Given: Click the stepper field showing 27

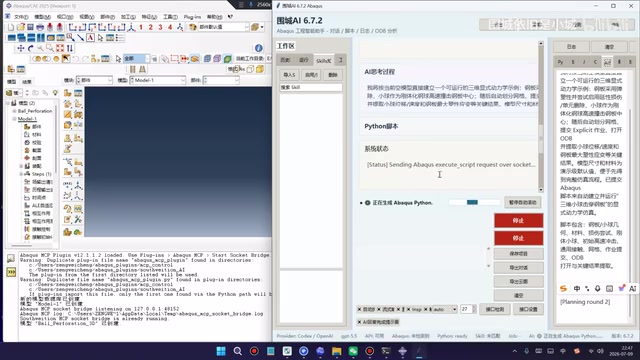Looking at the screenshot, I should (468, 309).
